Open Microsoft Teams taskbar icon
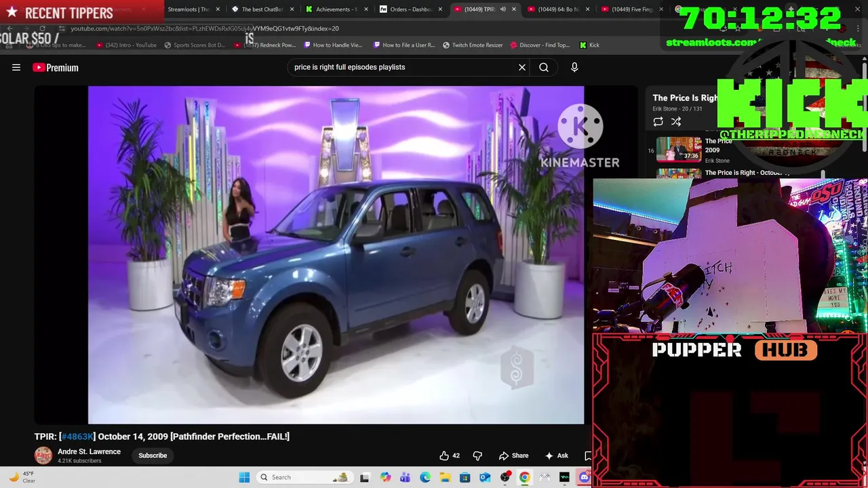868x488 pixels. [405, 477]
